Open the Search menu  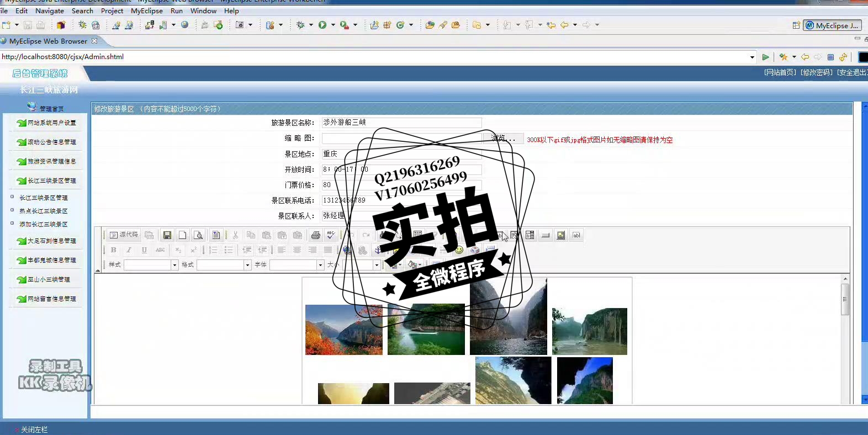coord(82,10)
